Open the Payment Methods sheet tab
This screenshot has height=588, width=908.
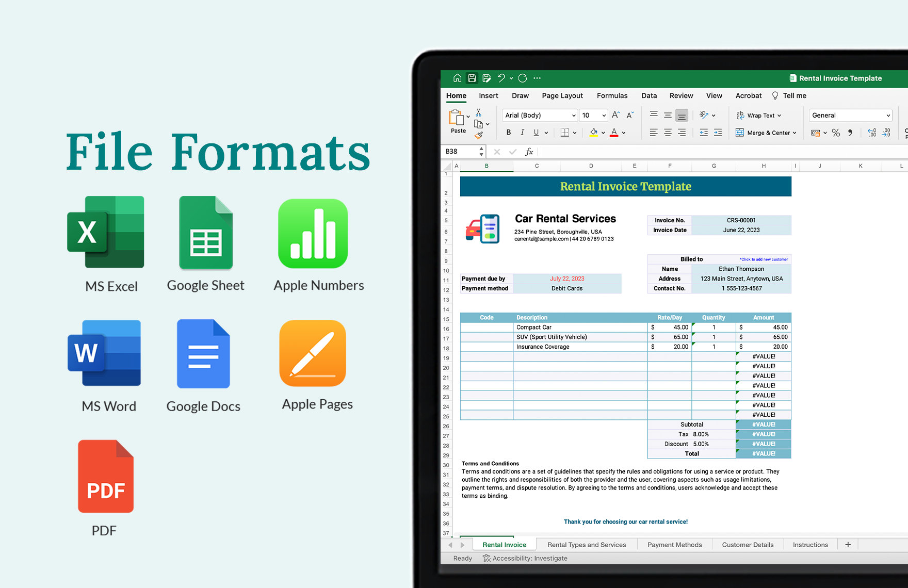pos(674,544)
